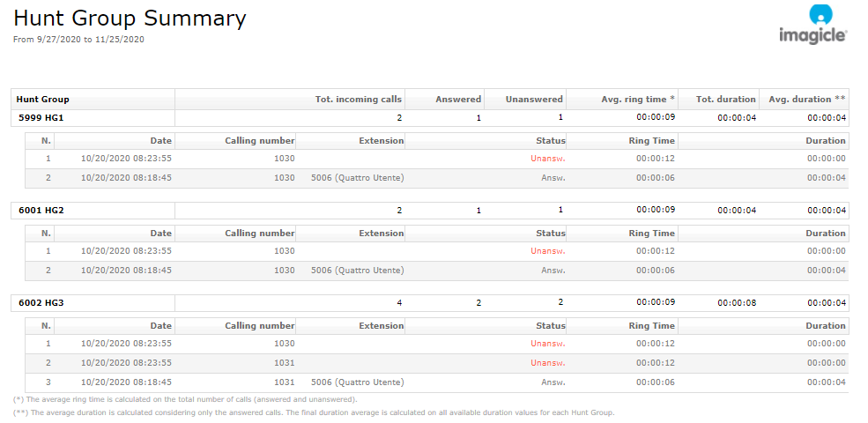Click the Answered column header

tap(458, 100)
